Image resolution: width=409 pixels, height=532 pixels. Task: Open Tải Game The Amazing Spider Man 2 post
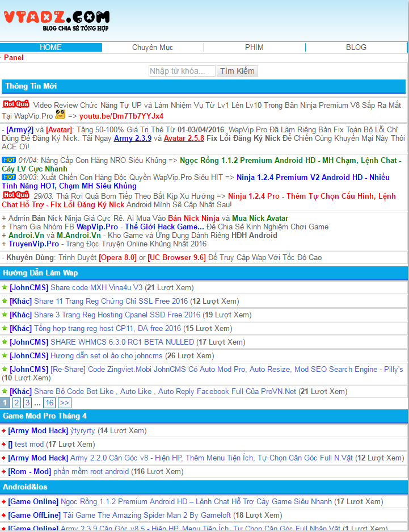pyautogui.click(x=147, y=515)
